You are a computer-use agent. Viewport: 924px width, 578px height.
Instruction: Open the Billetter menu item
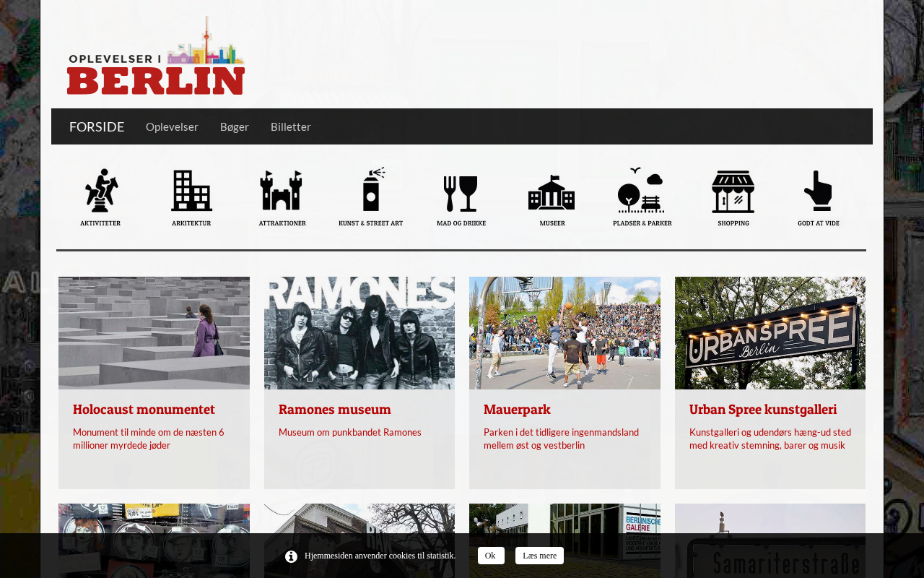point(291,126)
